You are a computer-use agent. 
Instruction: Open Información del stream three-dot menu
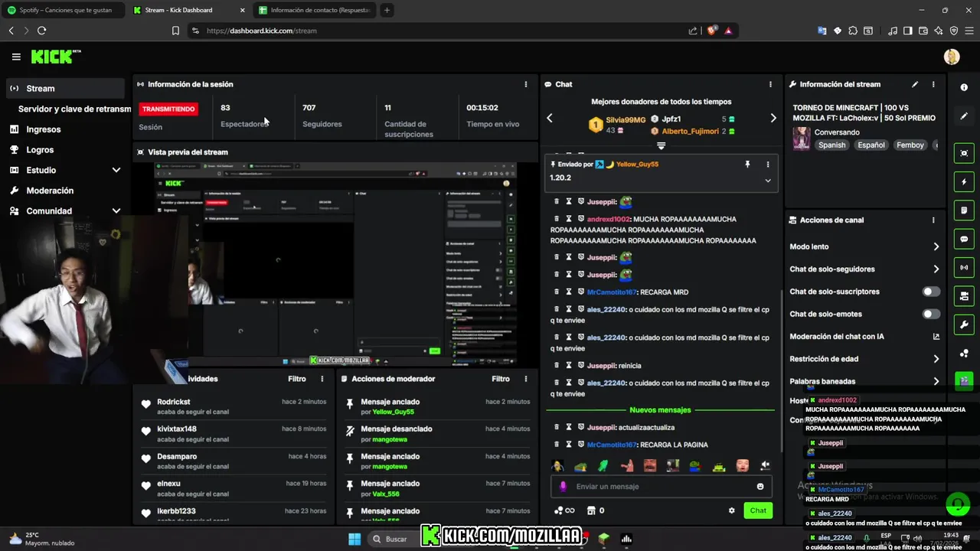(933, 84)
